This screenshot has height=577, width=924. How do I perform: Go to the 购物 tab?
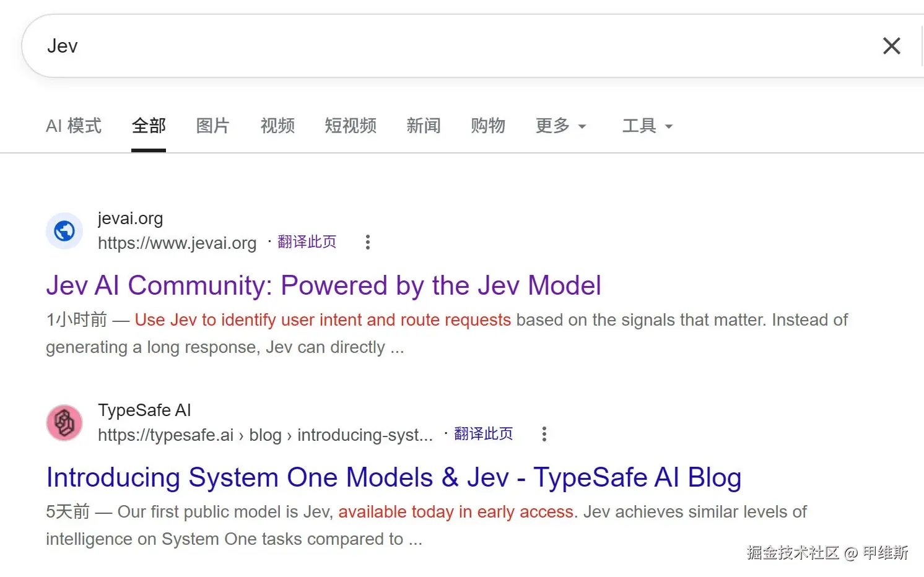488,126
